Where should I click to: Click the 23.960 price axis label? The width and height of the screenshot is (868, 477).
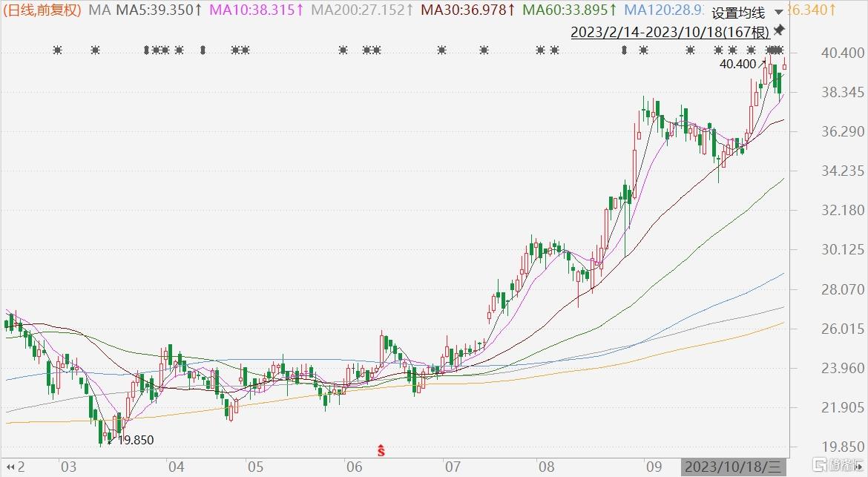click(x=843, y=368)
